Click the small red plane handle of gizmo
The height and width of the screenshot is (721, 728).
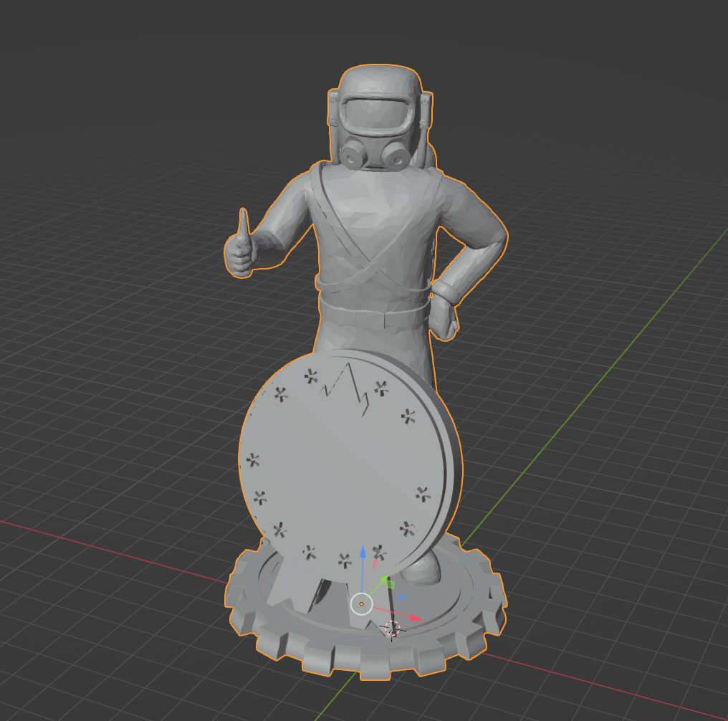click(x=375, y=564)
